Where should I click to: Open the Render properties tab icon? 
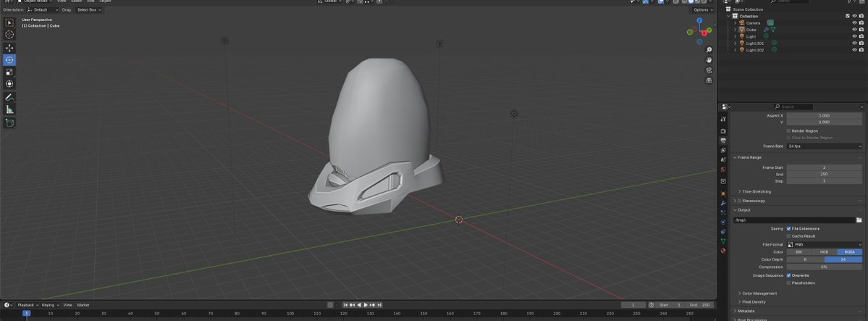(723, 131)
